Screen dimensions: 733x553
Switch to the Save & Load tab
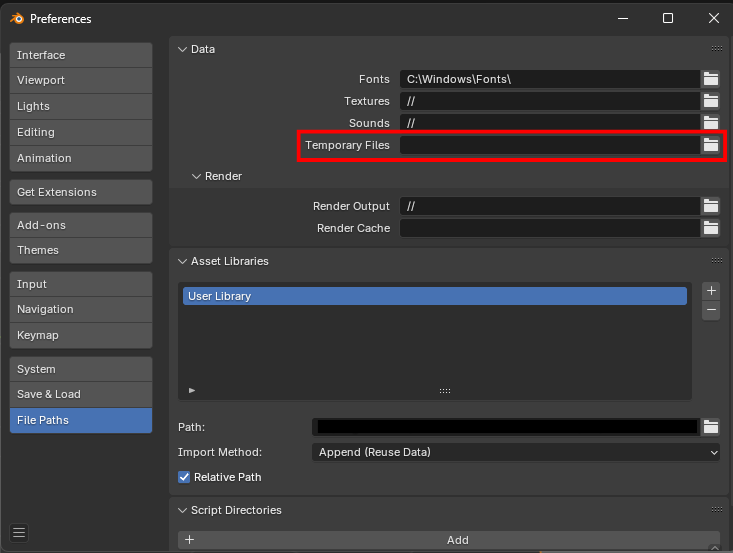pyautogui.click(x=81, y=395)
